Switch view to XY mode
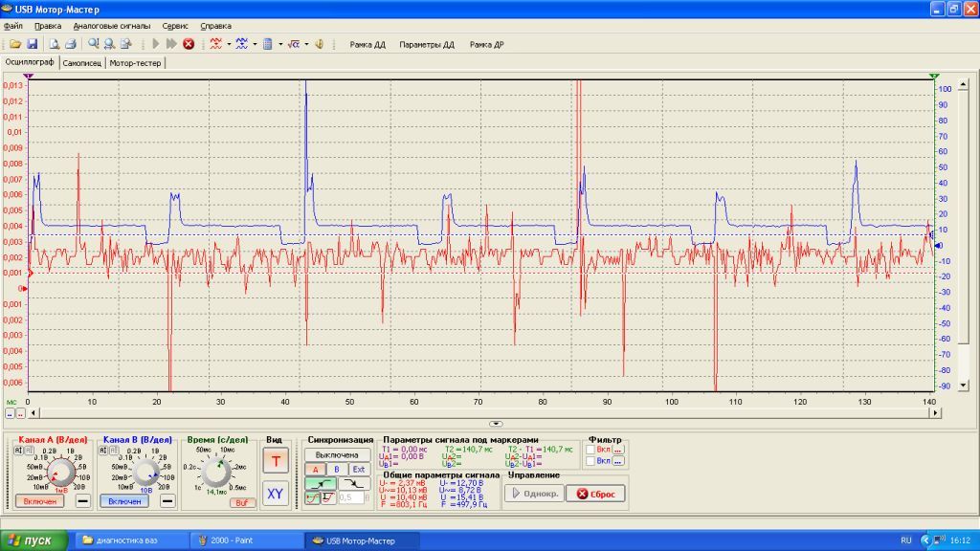Viewport: 980px width, 551px height. point(275,494)
